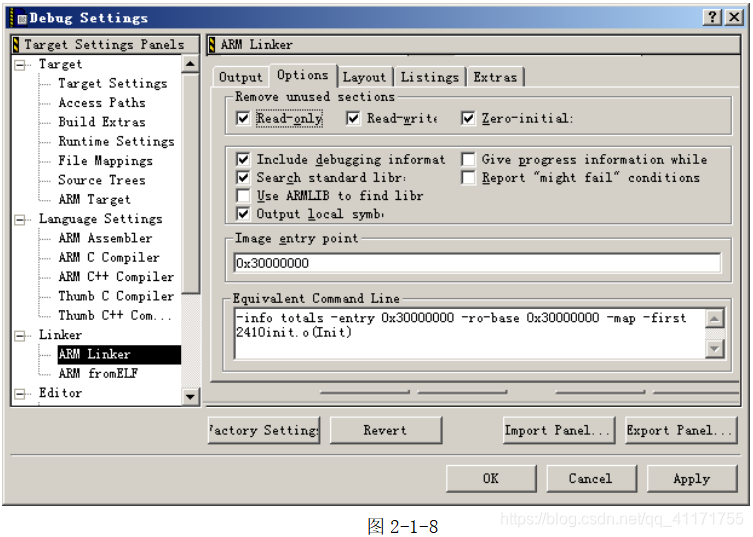Select Thumb C++ Compiler panel

pyautogui.click(x=114, y=316)
